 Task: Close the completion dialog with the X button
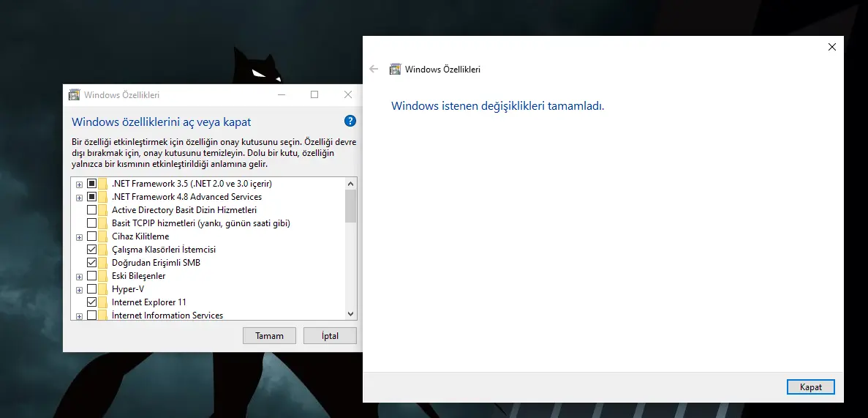(831, 47)
